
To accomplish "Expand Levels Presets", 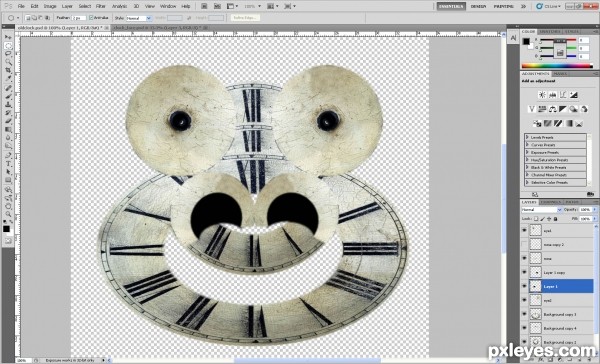I will [527, 137].
